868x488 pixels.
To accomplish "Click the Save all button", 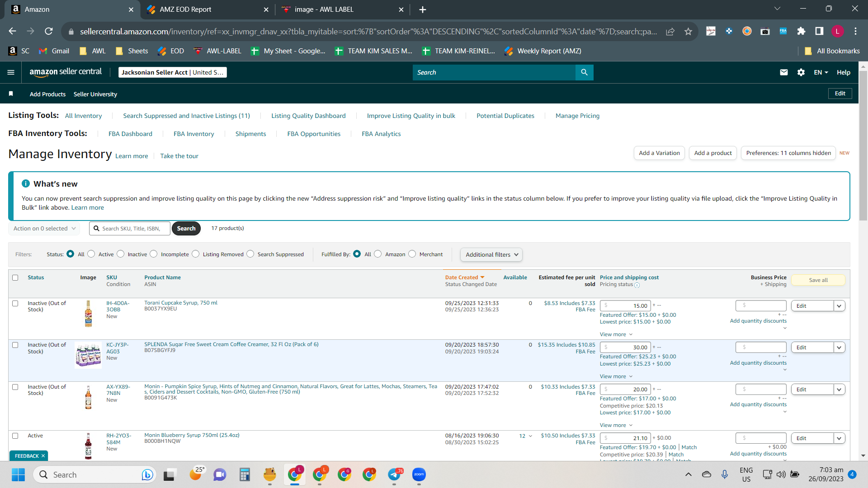I will pyautogui.click(x=818, y=280).
